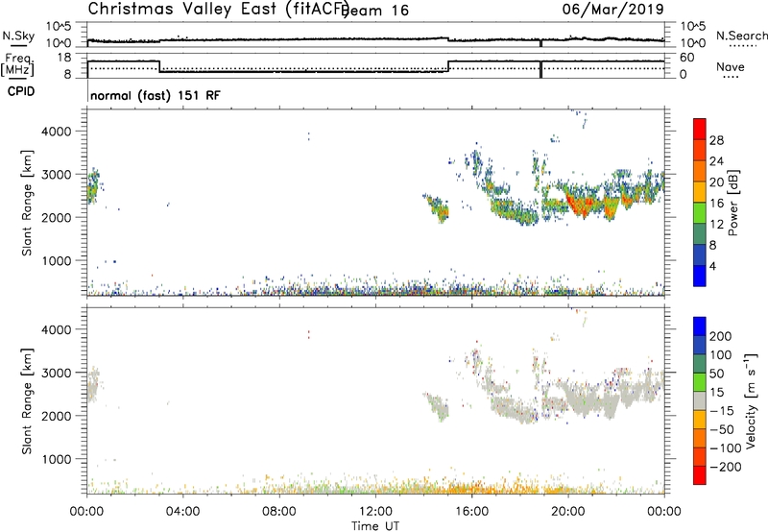Click the 'Velocity [m s-1]' color bar label
The height and width of the screenshot is (532, 768).
751,401
